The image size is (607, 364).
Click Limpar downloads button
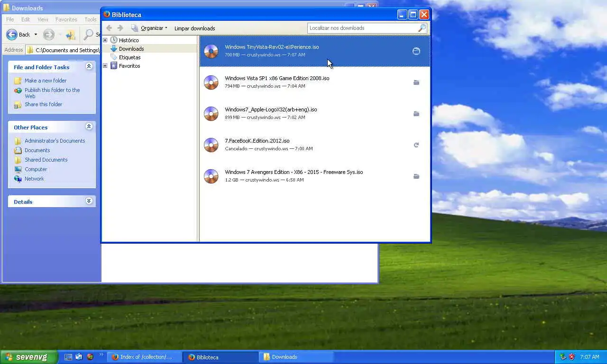point(194,28)
